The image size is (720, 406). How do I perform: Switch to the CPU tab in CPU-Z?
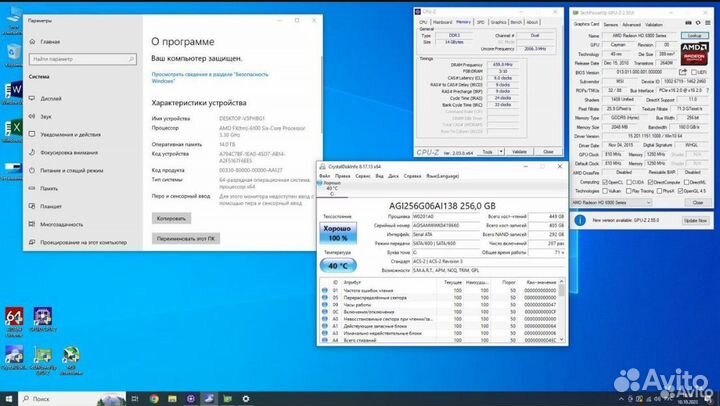click(423, 22)
